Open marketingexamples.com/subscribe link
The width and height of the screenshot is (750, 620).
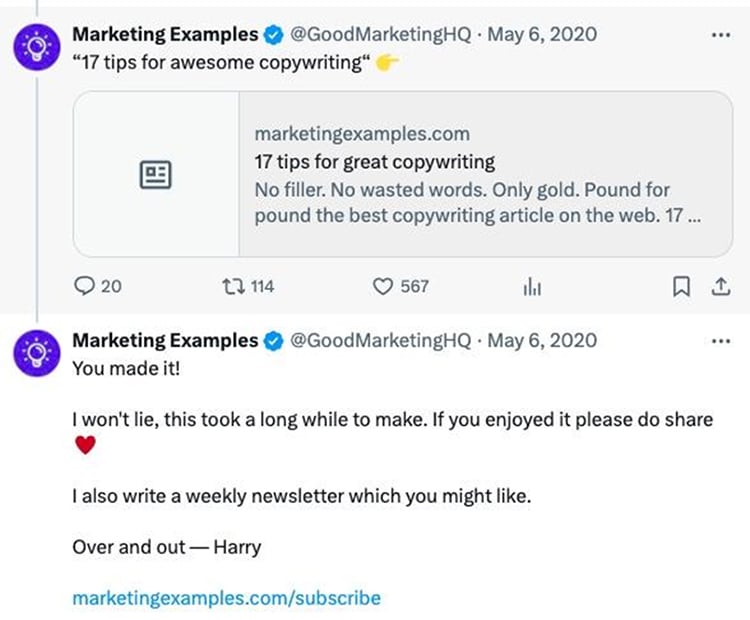pyautogui.click(x=226, y=598)
